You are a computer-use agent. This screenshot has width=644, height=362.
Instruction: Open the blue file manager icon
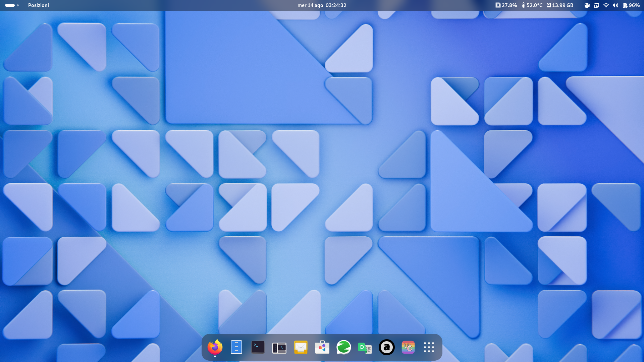click(x=236, y=347)
